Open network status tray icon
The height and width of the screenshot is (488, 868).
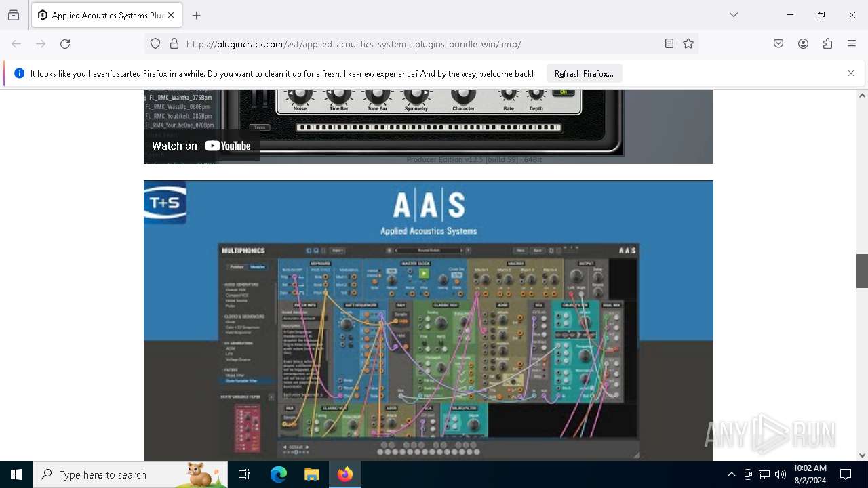[x=764, y=474]
